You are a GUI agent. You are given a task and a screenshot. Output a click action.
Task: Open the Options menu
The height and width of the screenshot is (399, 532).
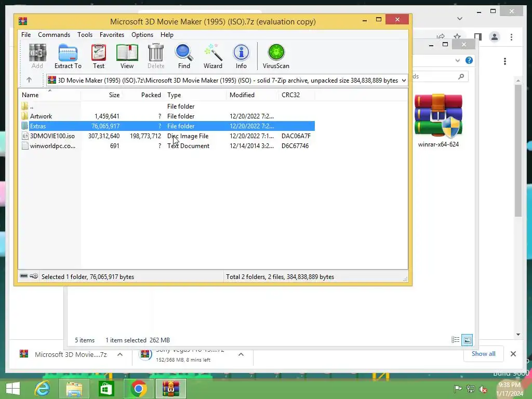coord(142,35)
